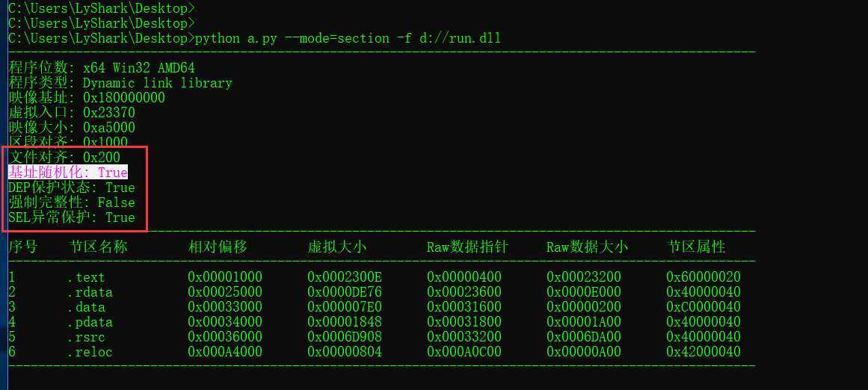The height and width of the screenshot is (390, 868).
Task: Select virtual size value '0x0000DE76'
Action: 345,292
